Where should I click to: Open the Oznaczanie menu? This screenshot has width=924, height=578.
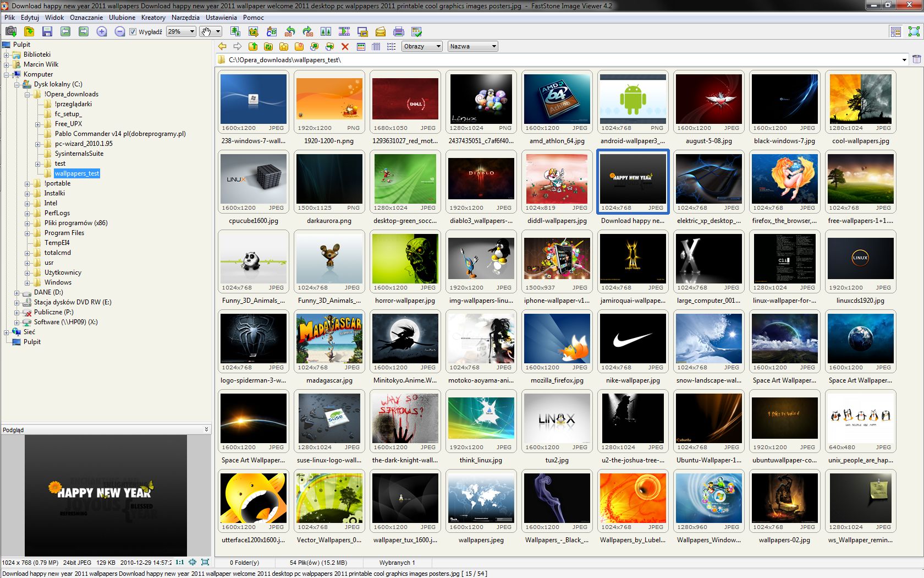(86, 18)
